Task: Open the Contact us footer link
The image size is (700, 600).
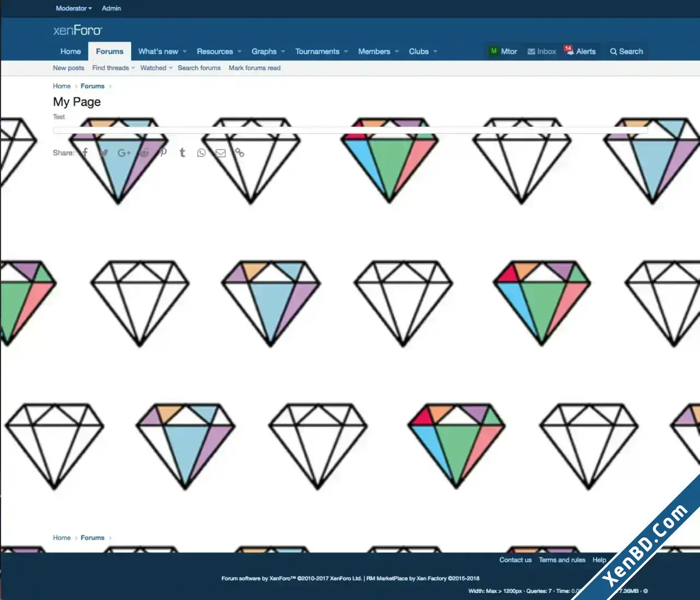Action: point(515,560)
